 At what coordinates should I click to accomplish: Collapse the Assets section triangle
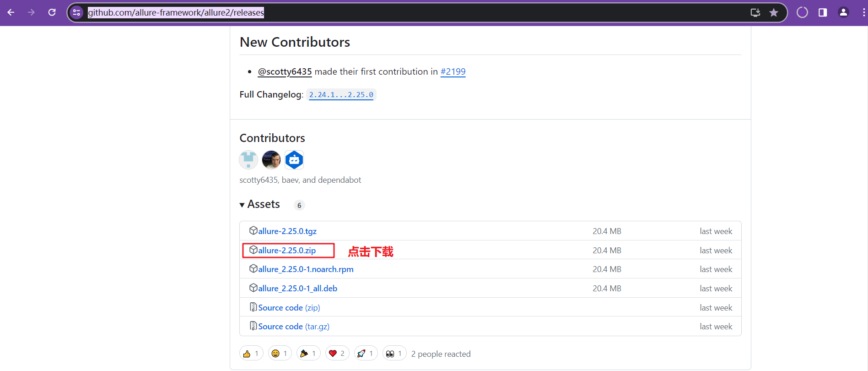coord(242,205)
